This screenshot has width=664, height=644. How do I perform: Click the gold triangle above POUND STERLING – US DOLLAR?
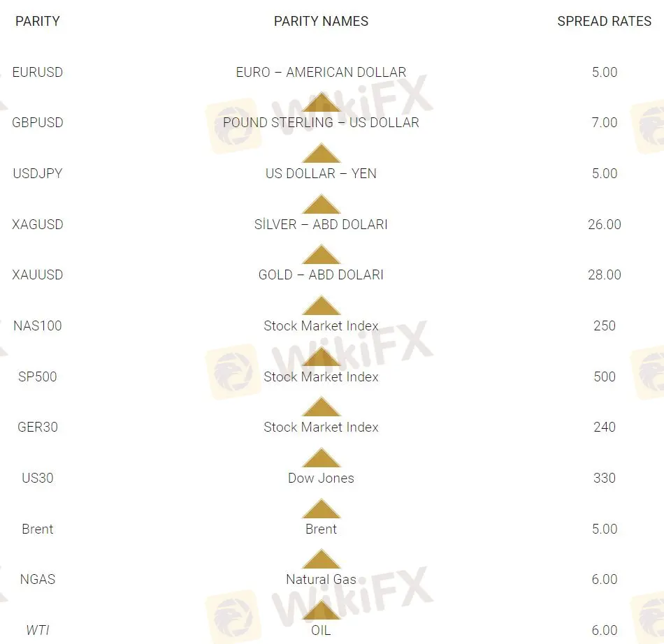321,103
